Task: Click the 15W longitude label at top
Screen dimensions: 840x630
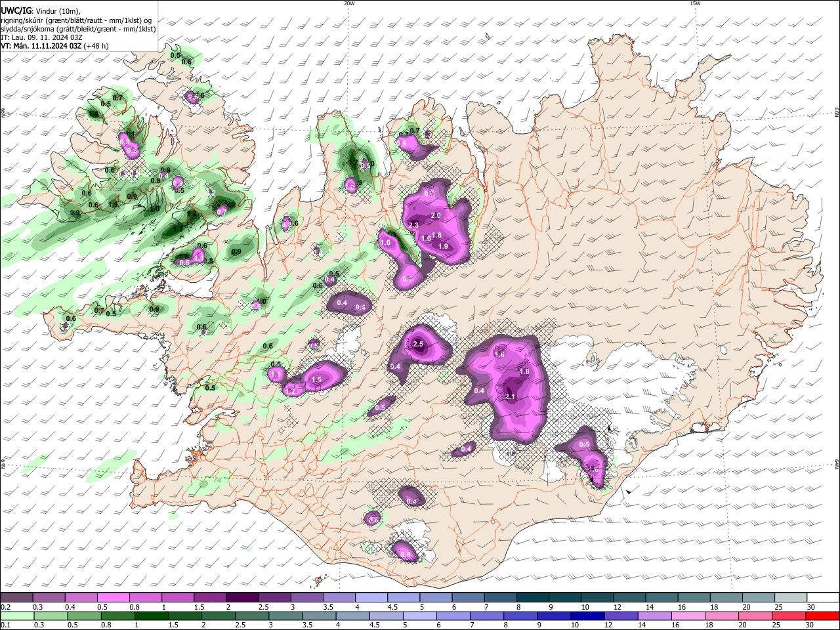Action: pos(695,3)
